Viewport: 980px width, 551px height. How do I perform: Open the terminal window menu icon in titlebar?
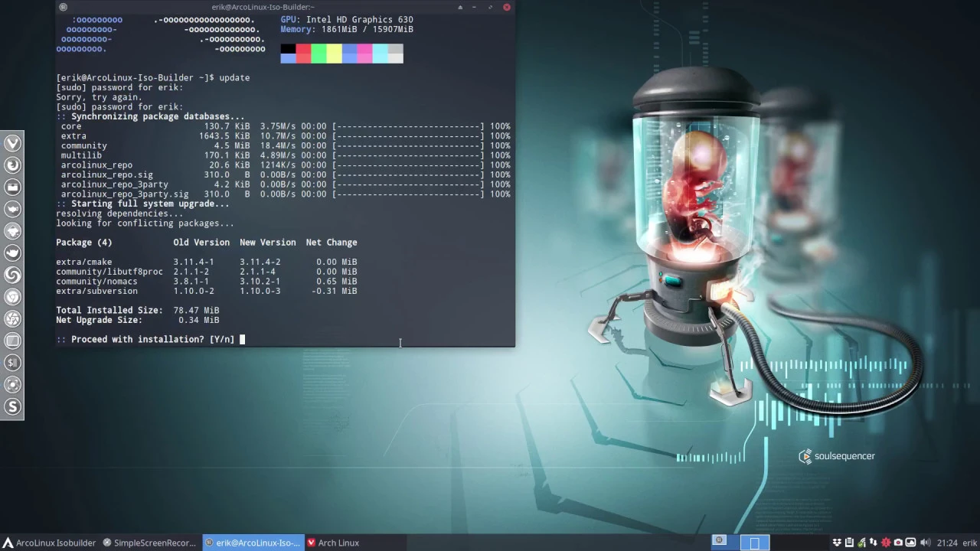coord(63,7)
